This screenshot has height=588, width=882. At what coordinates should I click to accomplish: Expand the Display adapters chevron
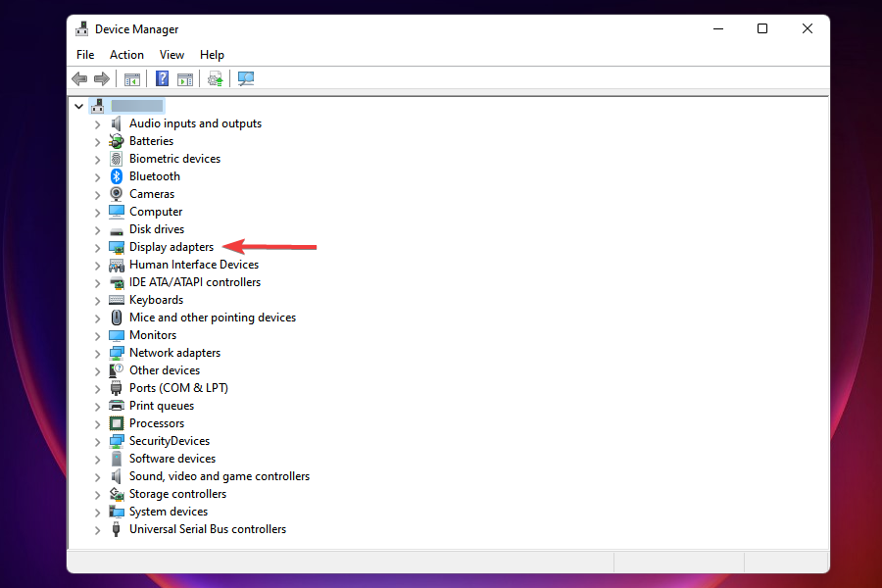point(97,248)
